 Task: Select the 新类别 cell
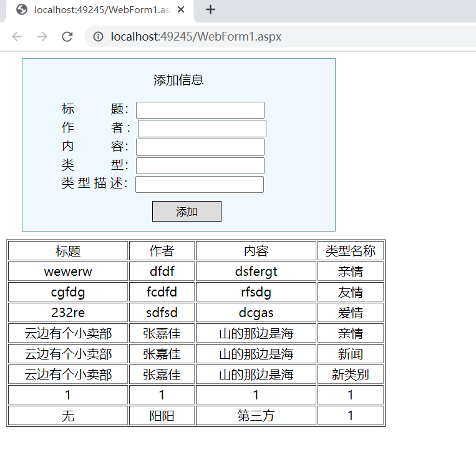pyautogui.click(x=351, y=374)
